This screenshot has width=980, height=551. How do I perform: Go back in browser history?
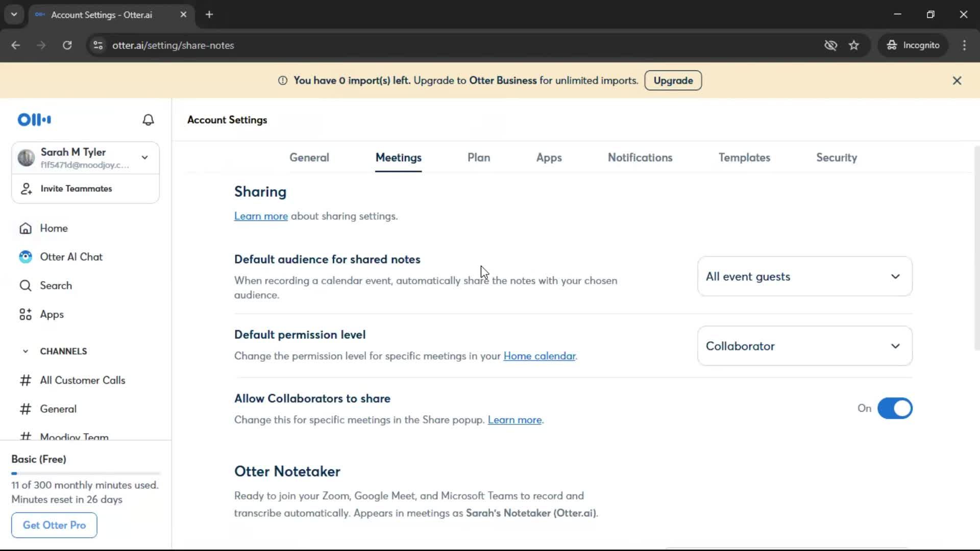[16, 45]
